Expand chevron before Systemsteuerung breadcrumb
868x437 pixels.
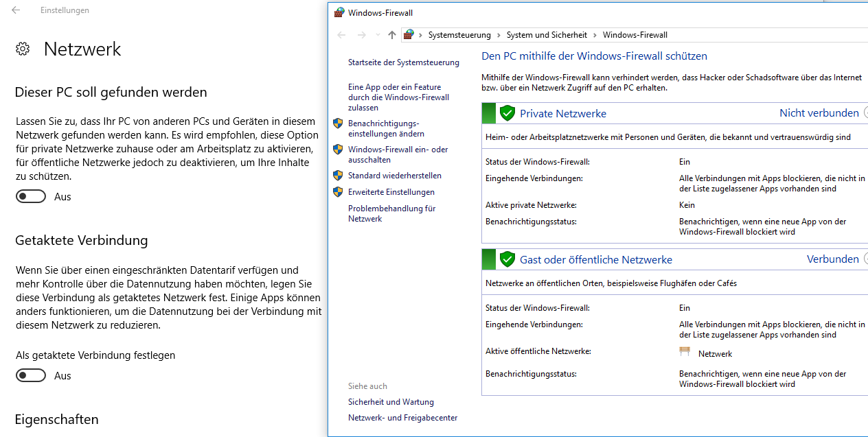pos(421,35)
